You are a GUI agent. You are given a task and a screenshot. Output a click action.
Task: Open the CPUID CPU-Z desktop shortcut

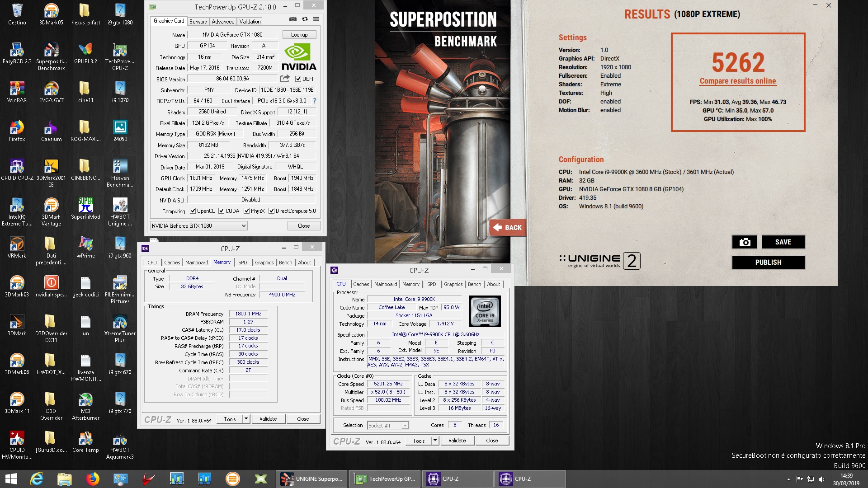point(17,169)
